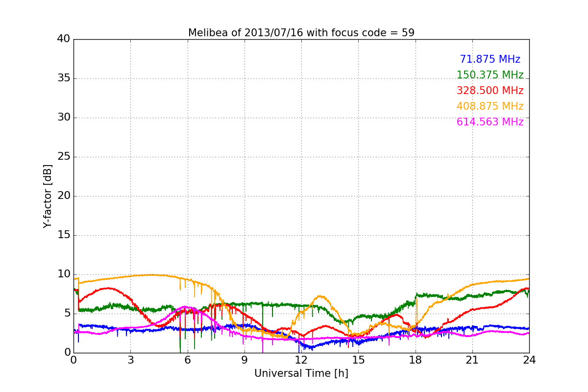Click the x-axis tick label 6
588x392 pixels.
click(187, 360)
